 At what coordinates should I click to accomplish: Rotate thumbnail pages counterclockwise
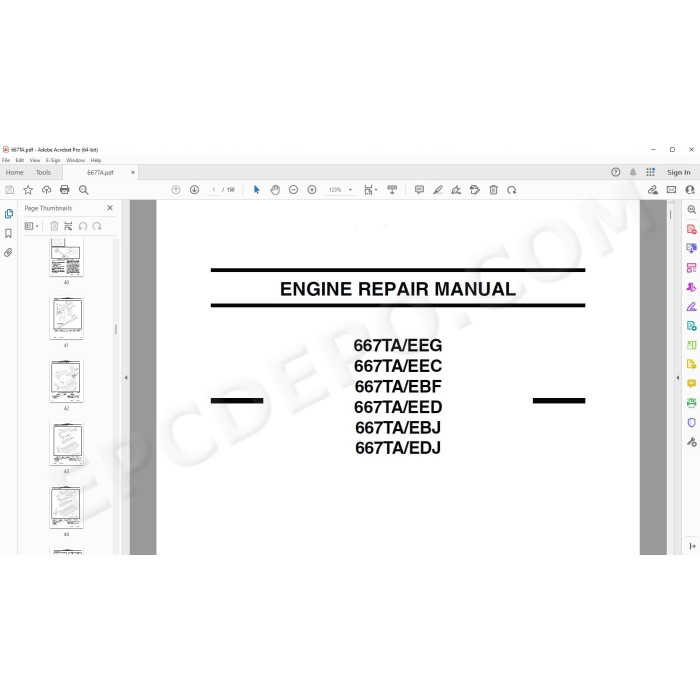click(83, 226)
